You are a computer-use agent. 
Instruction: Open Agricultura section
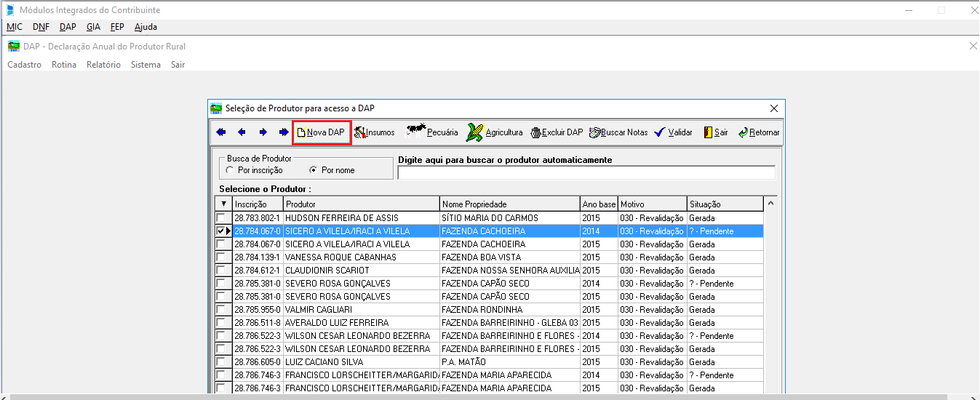coord(495,132)
